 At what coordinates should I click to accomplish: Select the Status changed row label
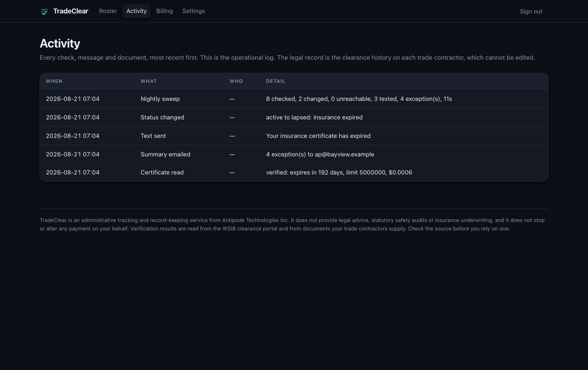[163, 117]
